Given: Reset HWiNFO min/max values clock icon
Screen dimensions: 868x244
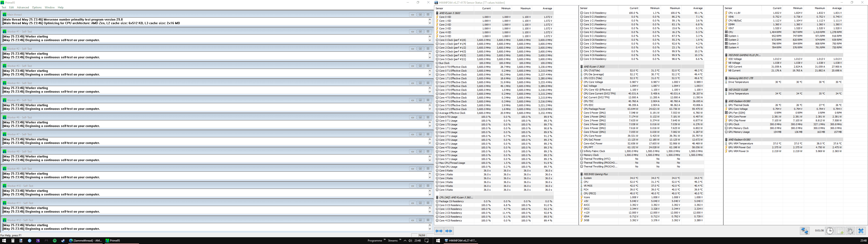Looking at the screenshot, I should pos(830,231).
